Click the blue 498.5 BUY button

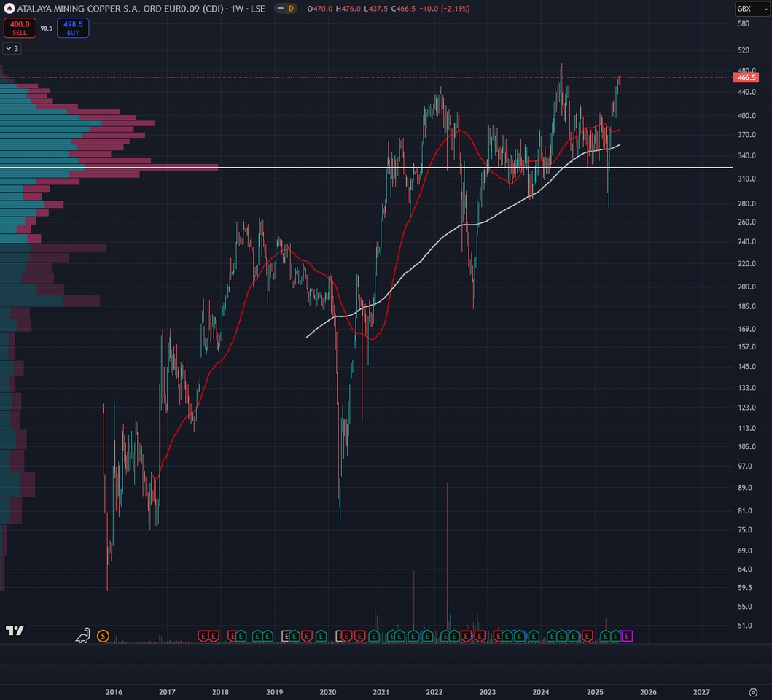pos(73,28)
